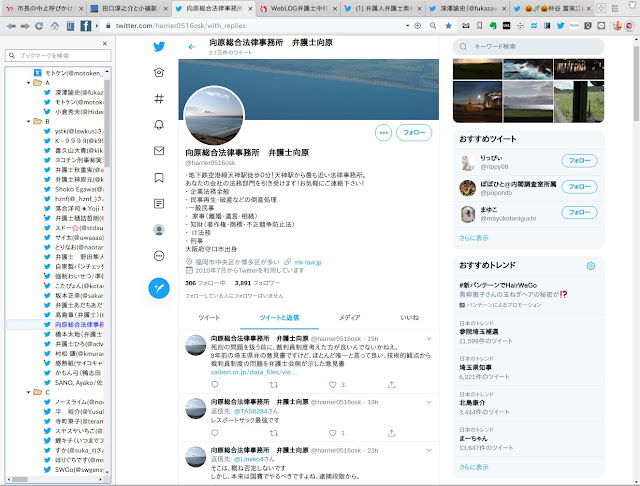Click the profile avatar photo
The width and height of the screenshot is (640, 486).
tap(214, 116)
